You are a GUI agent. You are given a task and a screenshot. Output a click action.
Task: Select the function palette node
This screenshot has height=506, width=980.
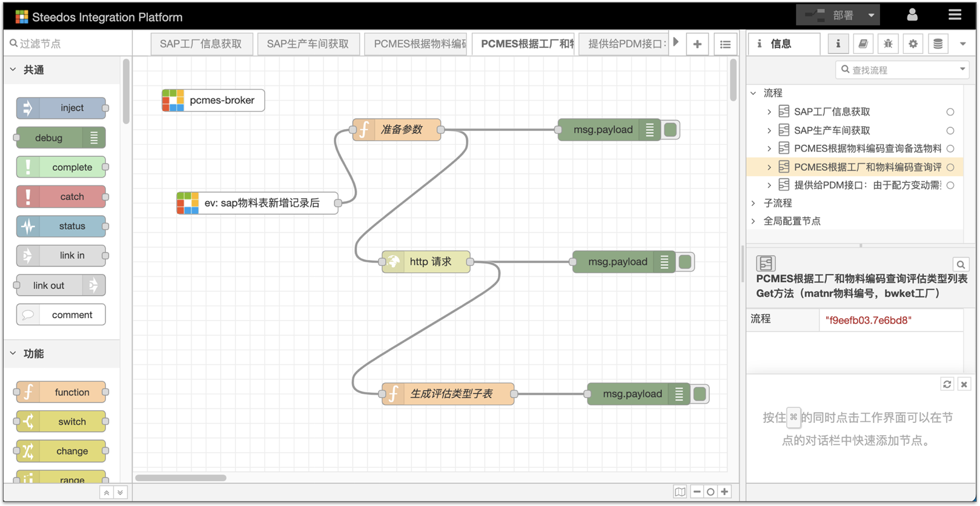(x=61, y=392)
